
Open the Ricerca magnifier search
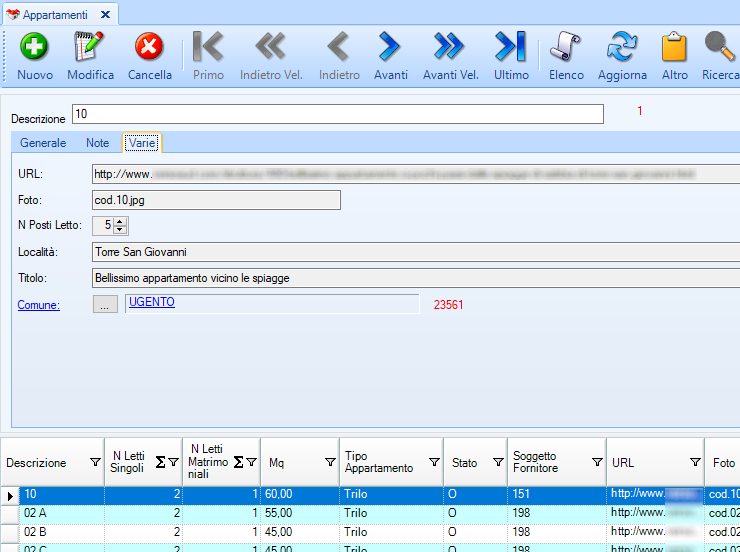click(719, 47)
